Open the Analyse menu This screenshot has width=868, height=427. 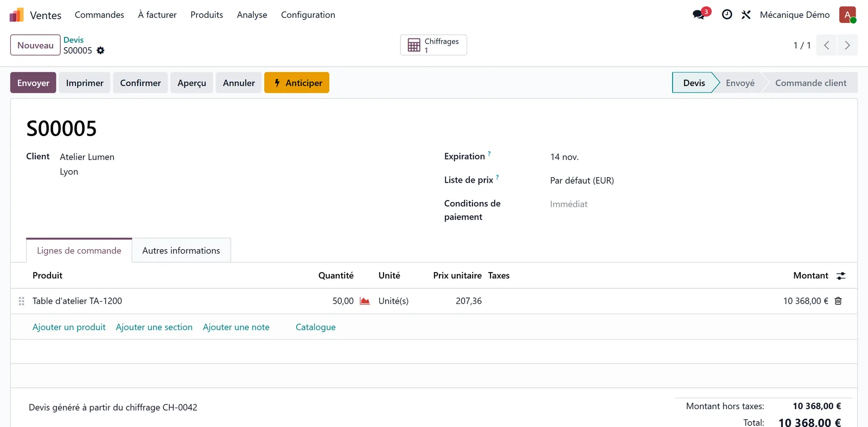tap(252, 15)
